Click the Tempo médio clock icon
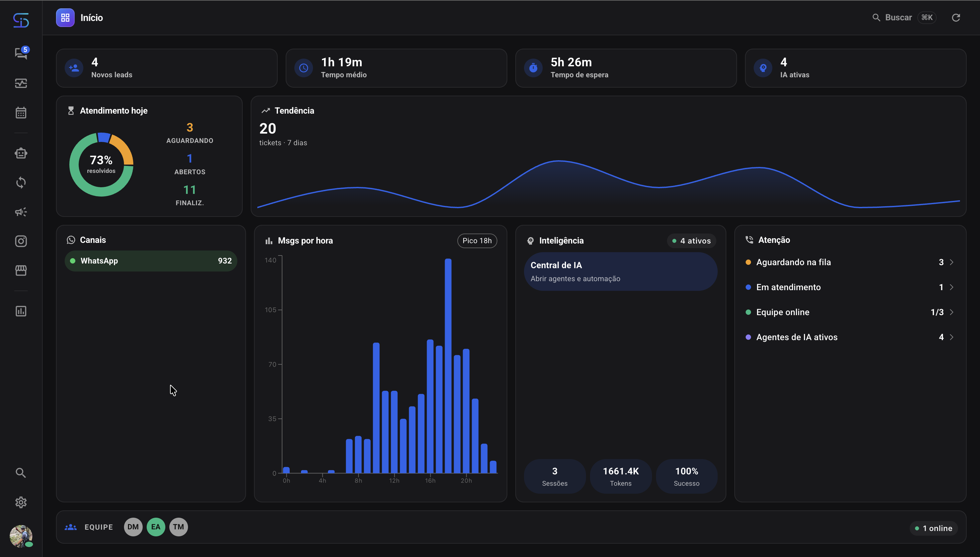Viewport: 980px width, 557px height. pos(303,68)
